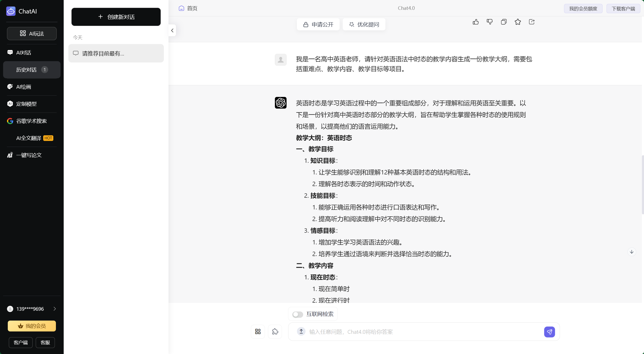The width and height of the screenshot is (644, 354).
Task: Send the message with the paper plane button
Action: (x=550, y=332)
